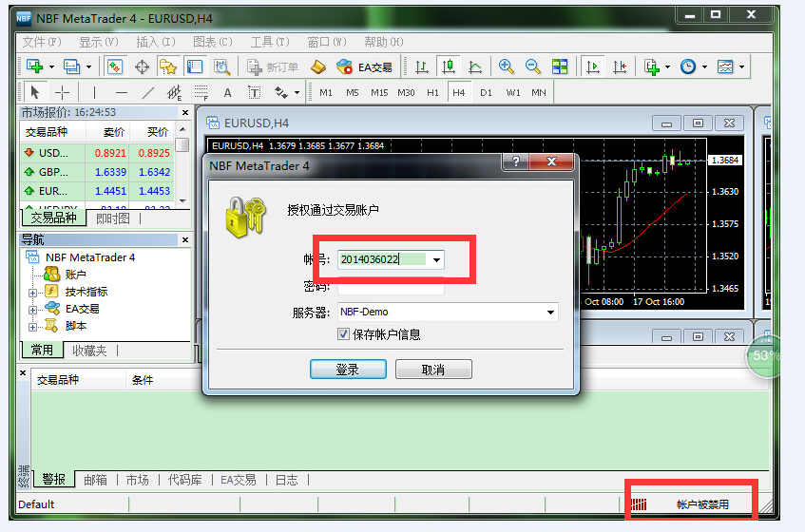Open the Templates toolbar icon

725,66
